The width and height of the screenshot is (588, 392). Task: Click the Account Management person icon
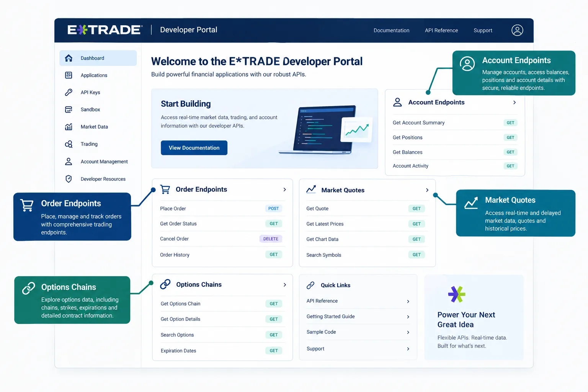pyautogui.click(x=69, y=162)
